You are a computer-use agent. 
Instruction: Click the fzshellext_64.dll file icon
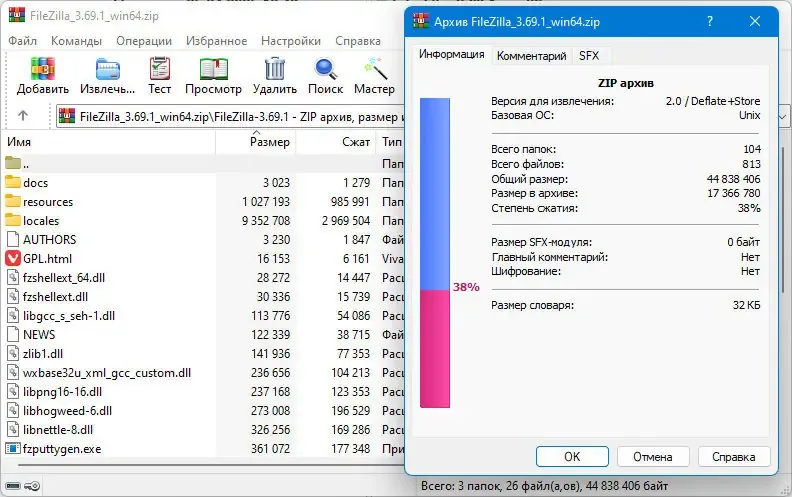click(x=13, y=277)
